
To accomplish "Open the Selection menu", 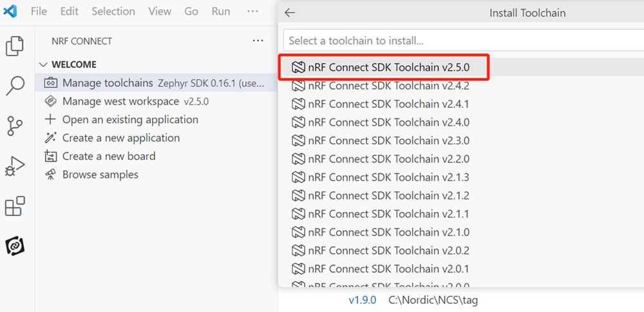I will [x=113, y=11].
